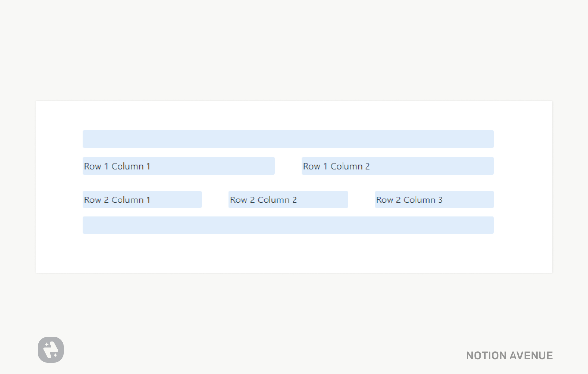Click the word 'Row' in Row 2 Column 2
This screenshot has height=374, width=588.
click(239, 200)
